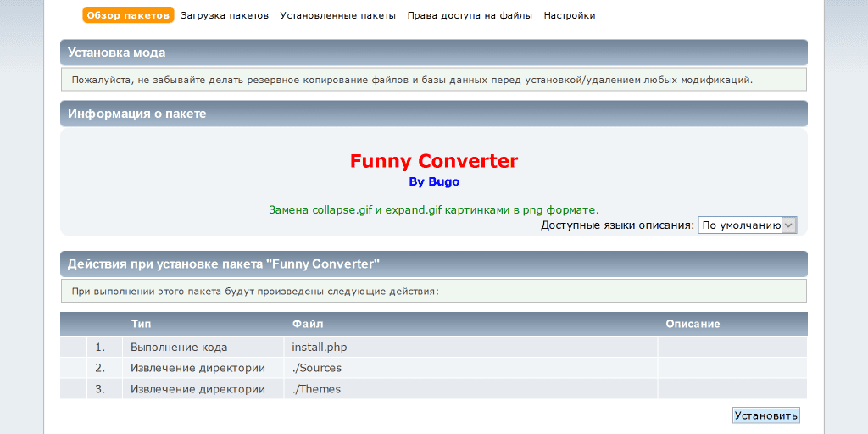Select the ./Themes file cell
This screenshot has width=868, height=434.
click(x=316, y=389)
